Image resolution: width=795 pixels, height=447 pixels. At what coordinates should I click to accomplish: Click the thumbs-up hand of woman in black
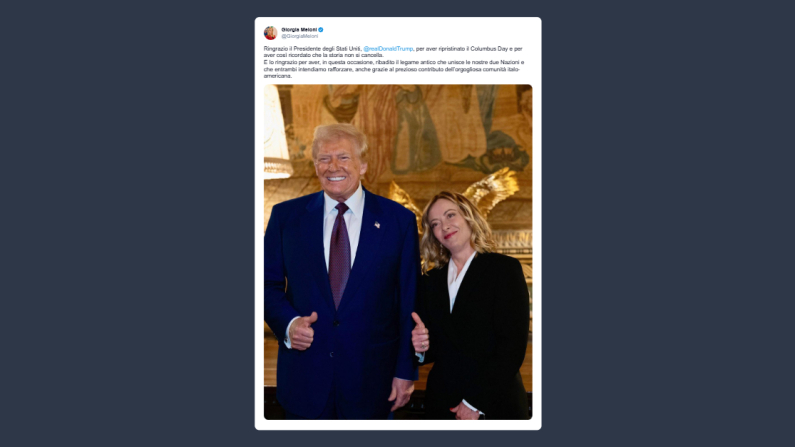point(419,332)
